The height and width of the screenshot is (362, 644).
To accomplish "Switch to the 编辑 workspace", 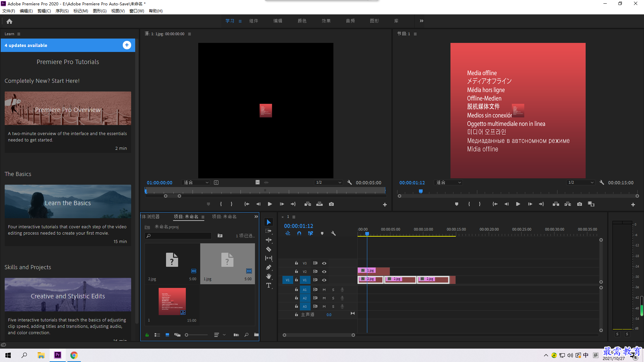I will coord(278,21).
